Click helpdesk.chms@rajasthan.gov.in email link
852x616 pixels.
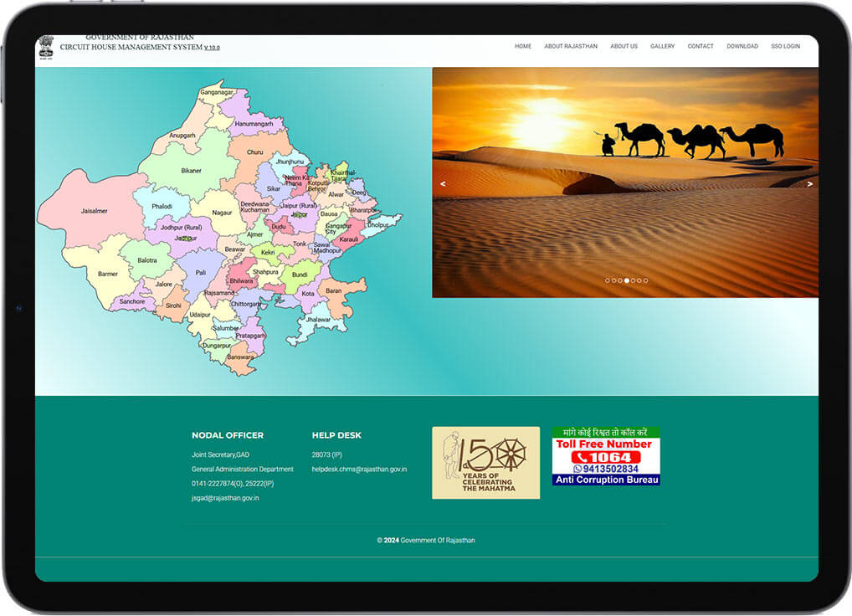coord(359,470)
